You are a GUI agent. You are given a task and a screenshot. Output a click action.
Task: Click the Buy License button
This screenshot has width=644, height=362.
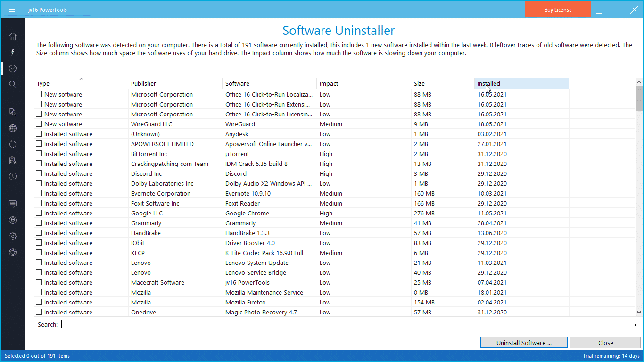[x=558, y=10]
